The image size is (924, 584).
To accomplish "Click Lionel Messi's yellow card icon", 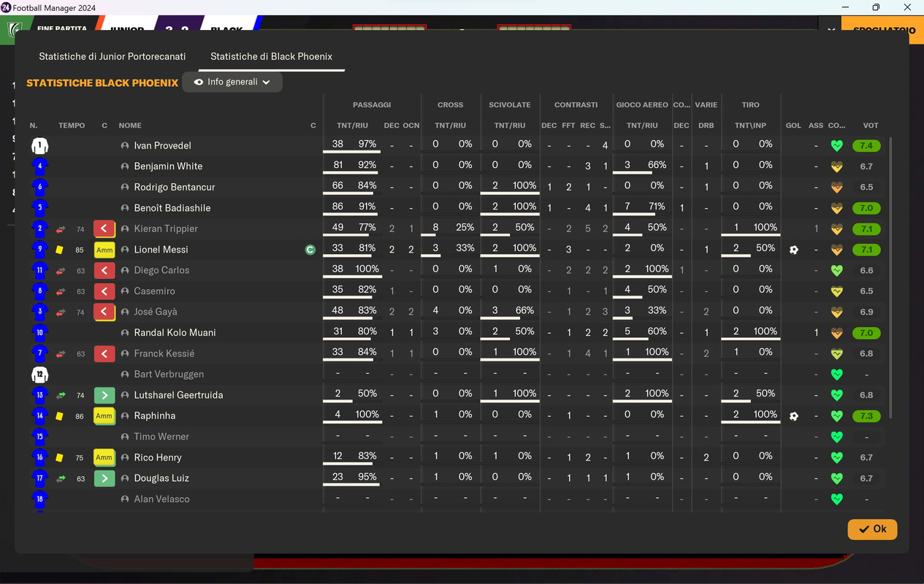I will click(60, 250).
